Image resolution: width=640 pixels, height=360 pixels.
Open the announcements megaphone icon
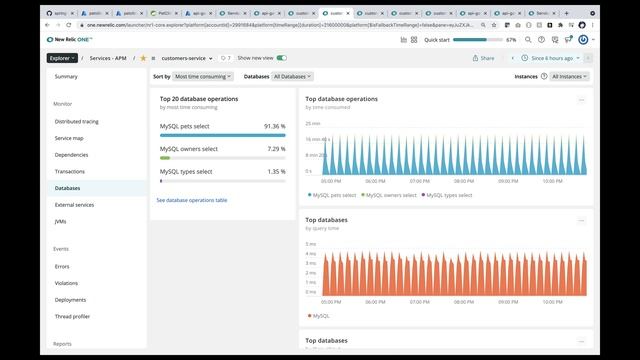pyautogui.click(x=568, y=39)
